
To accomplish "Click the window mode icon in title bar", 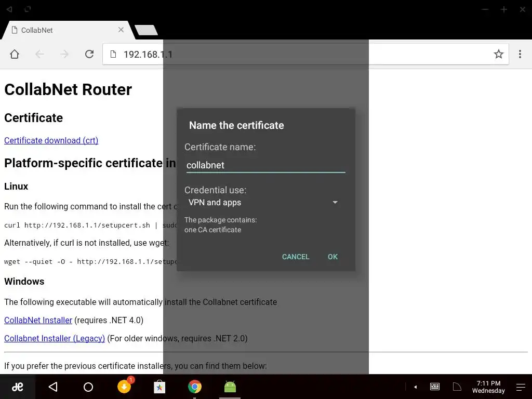I will (x=28, y=9).
